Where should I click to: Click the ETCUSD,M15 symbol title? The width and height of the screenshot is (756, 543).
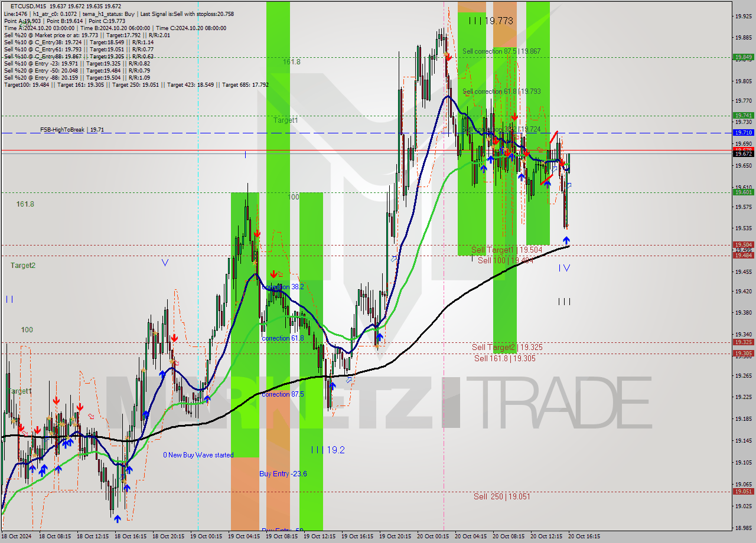point(30,6)
